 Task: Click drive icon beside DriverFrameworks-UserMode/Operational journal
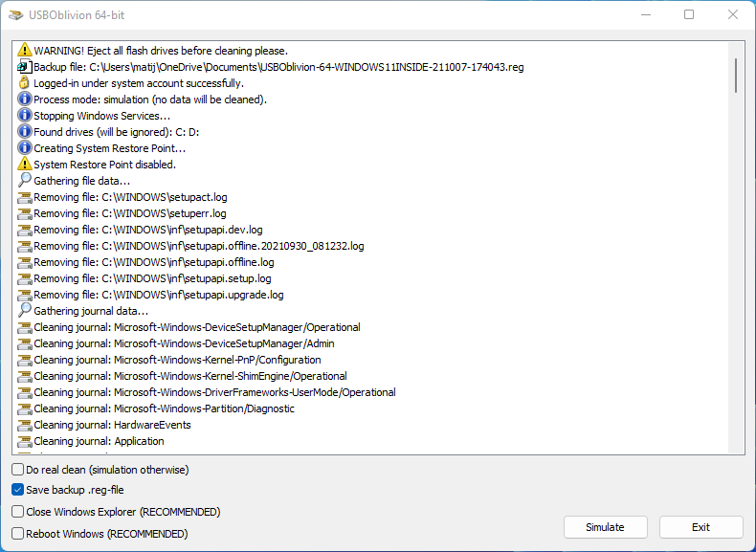click(x=25, y=392)
